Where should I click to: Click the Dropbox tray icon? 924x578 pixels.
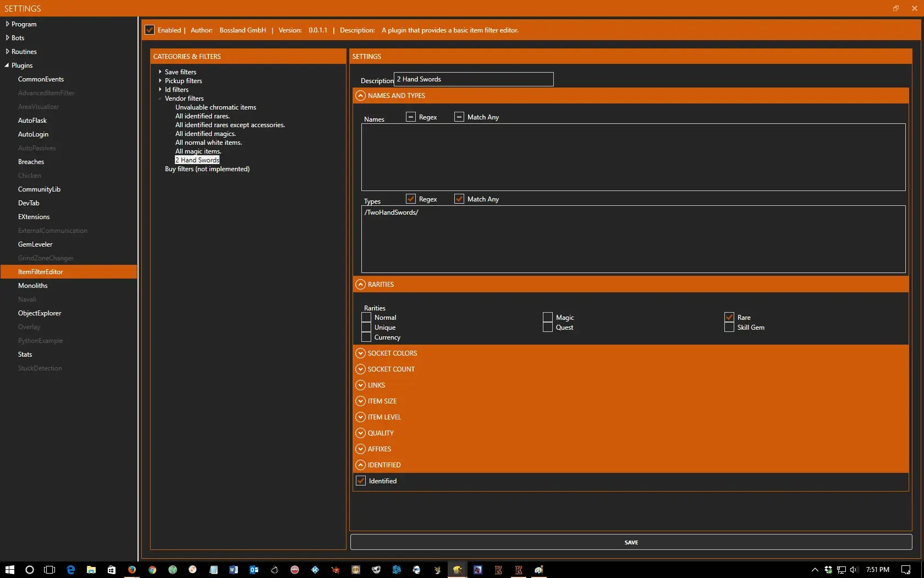pos(828,570)
